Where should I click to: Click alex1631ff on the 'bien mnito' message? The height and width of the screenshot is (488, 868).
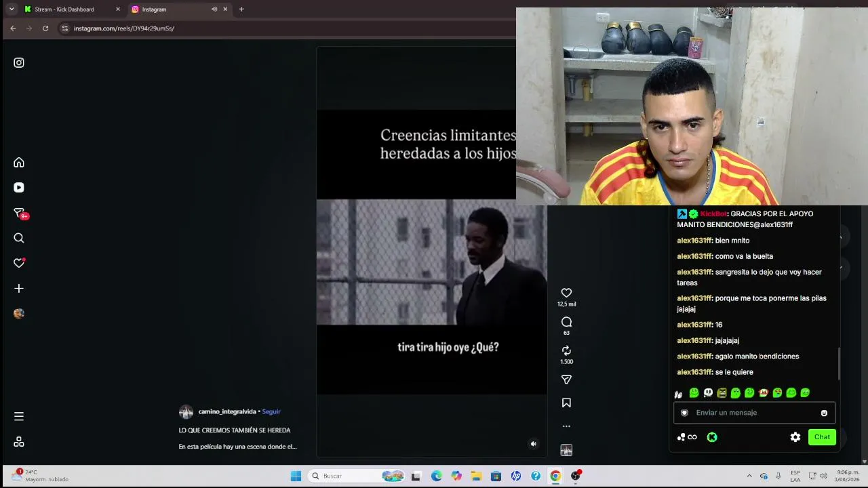click(694, 241)
